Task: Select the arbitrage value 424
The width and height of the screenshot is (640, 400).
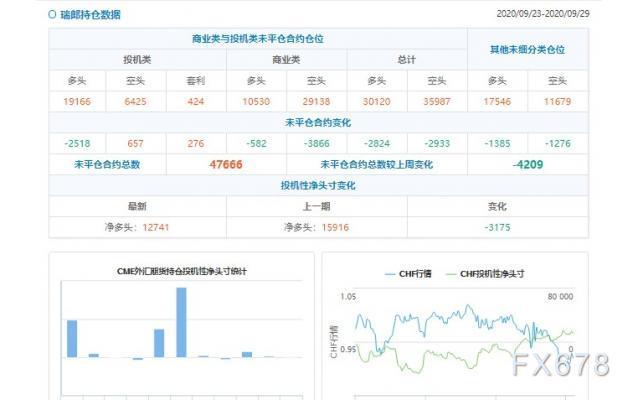Action: tap(196, 102)
